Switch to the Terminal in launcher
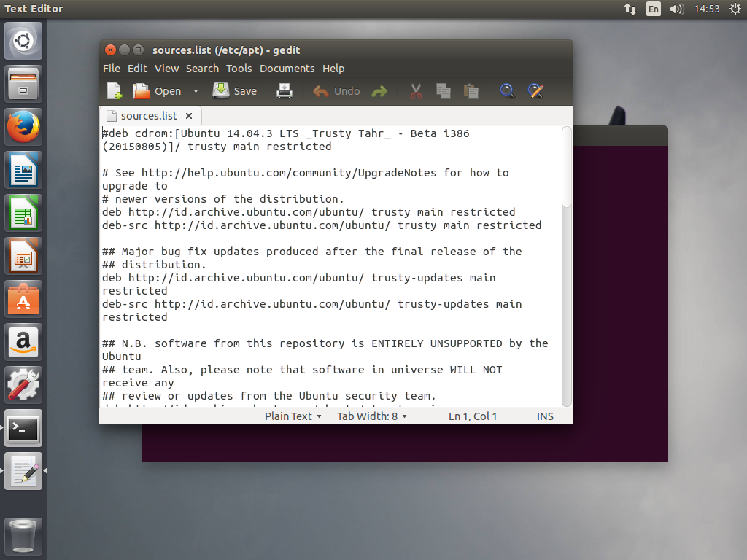This screenshot has height=560, width=747. click(x=23, y=428)
